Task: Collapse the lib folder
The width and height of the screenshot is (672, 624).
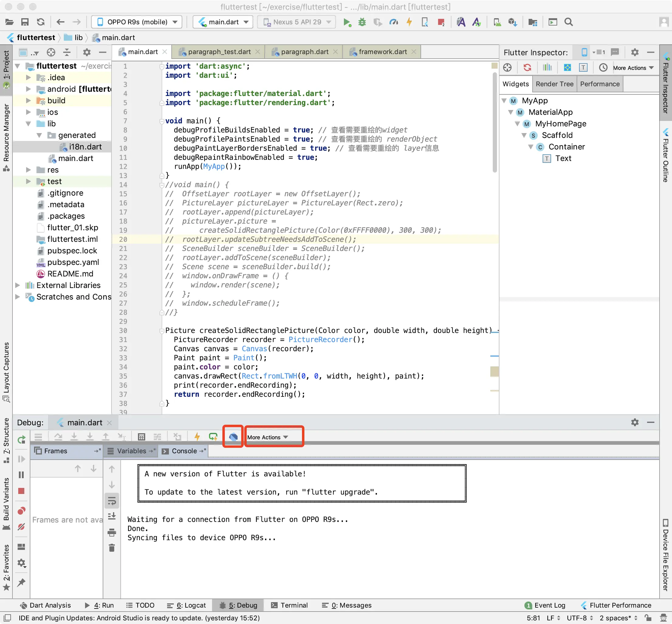Action: point(28,124)
